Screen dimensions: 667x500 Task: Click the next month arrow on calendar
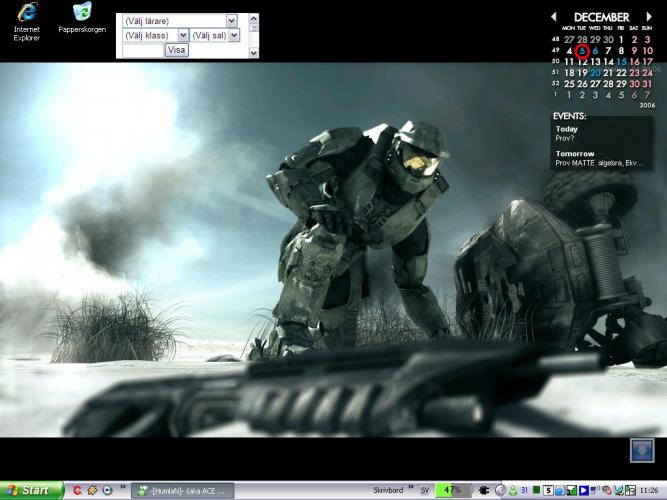click(x=649, y=17)
